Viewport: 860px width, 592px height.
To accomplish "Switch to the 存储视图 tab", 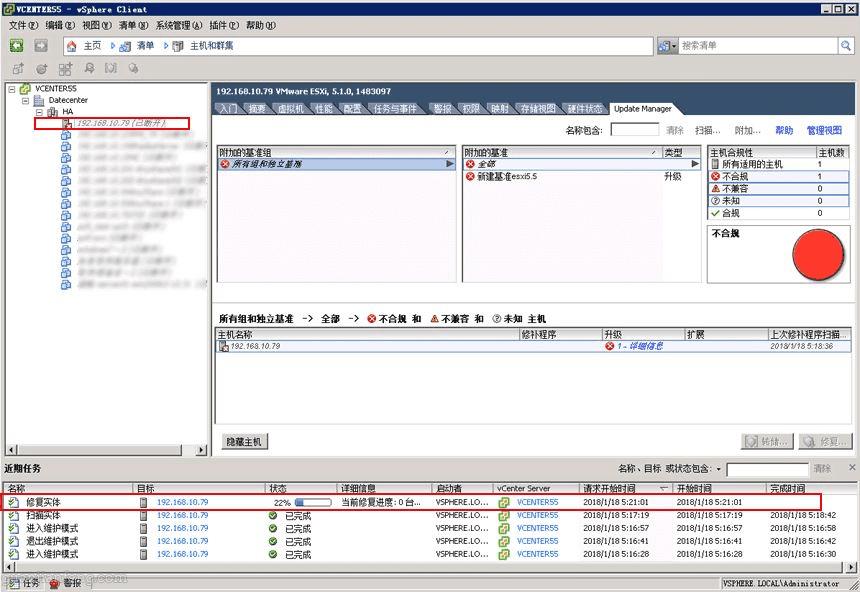I will (538, 109).
